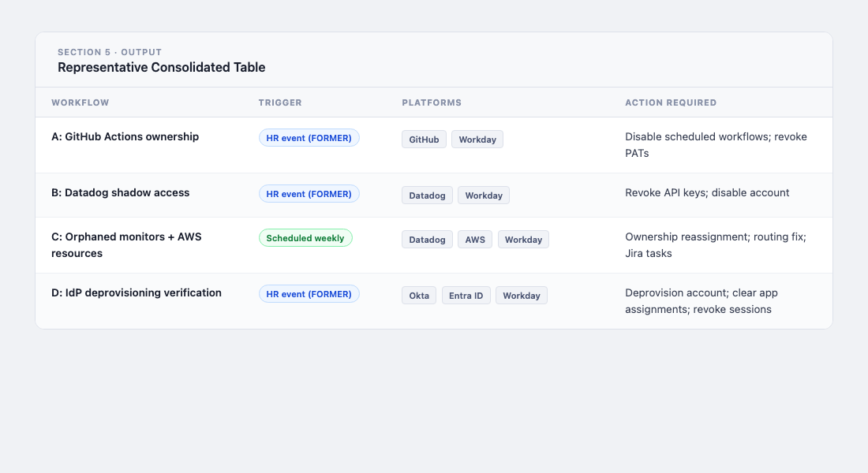Screen dimensions: 868x473
Task: Click Workday tag in IdP deprovisioning row
Action: pos(522,296)
